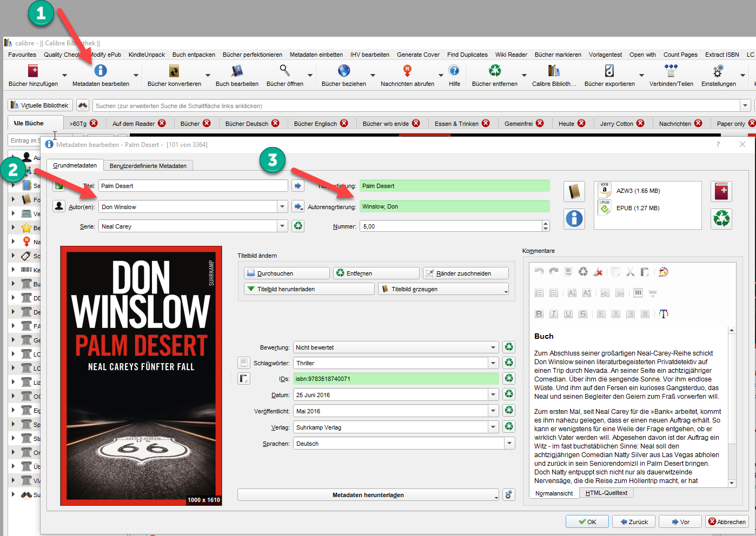The image size is (756, 536).
Task: Toggle ordered list in the Kommentare editor
Action: point(539,293)
